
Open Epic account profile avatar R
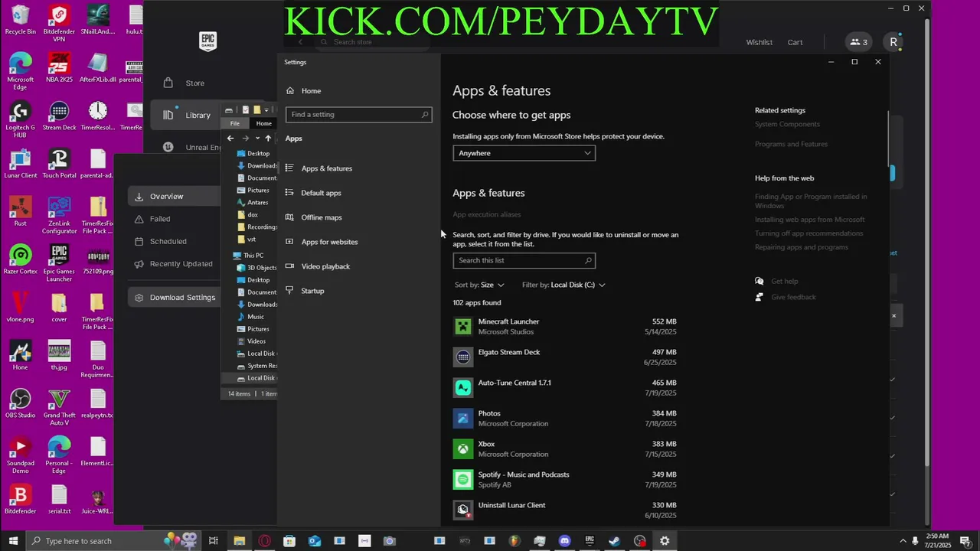(x=893, y=42)
